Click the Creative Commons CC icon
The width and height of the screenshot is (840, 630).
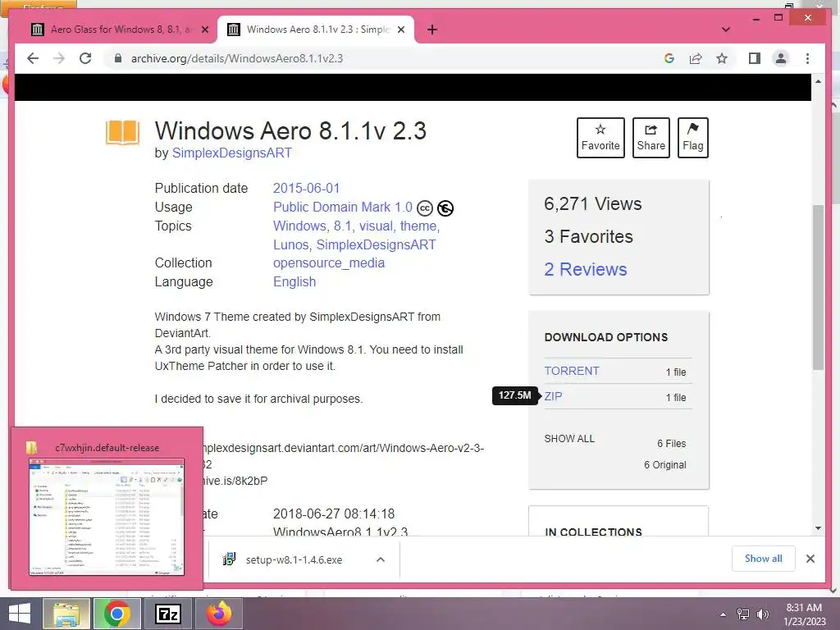coord(425,208)
